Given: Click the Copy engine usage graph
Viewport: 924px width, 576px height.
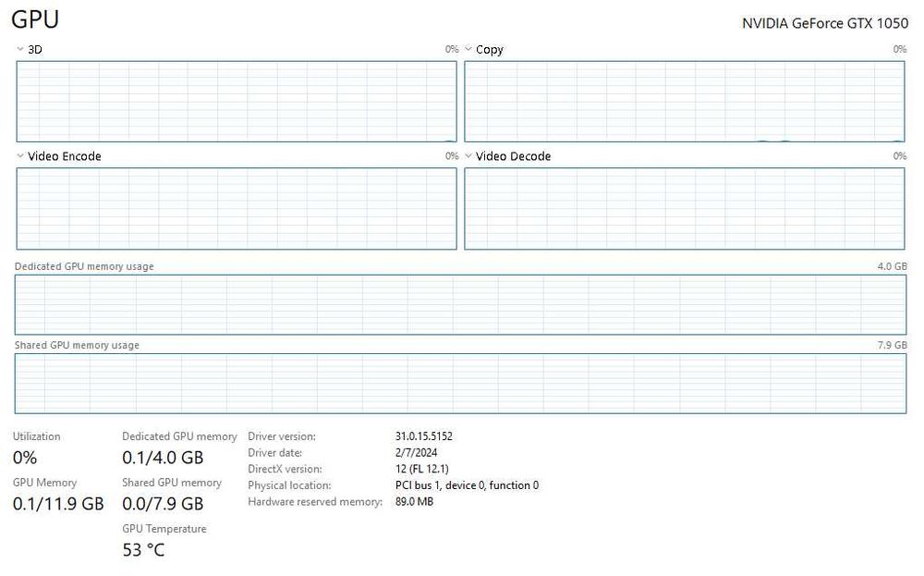Looking at the screenshot, I should 685,102.
